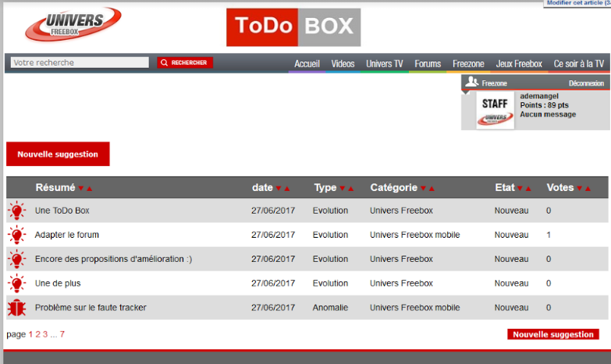Click the lightbulb icon beside Une de plus
611x364 pixels.
[x=16, y=284]
